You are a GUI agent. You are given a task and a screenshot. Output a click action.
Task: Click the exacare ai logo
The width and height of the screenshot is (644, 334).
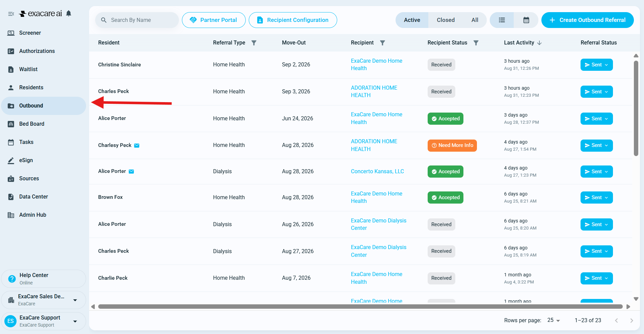tap(41, 13)
